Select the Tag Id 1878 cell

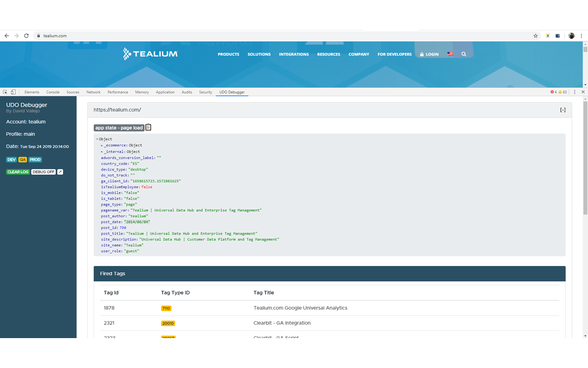point(109,308)
